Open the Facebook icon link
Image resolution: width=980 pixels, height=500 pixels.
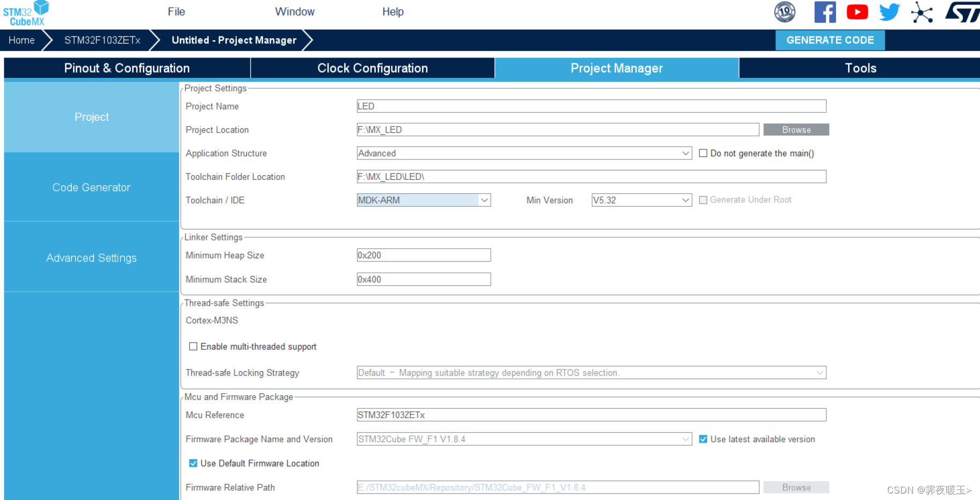pyautogui.click(x=825, y=12)
